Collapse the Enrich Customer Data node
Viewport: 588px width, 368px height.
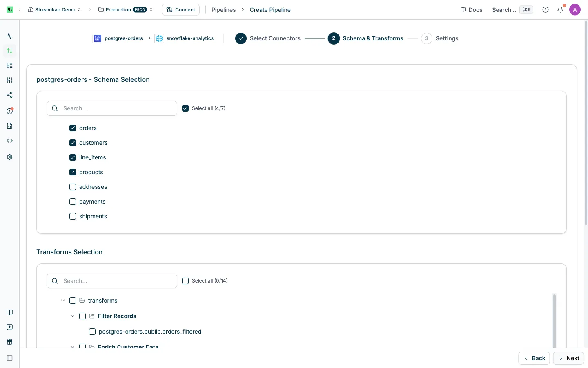pyautogui.click(x=73, y=346)
